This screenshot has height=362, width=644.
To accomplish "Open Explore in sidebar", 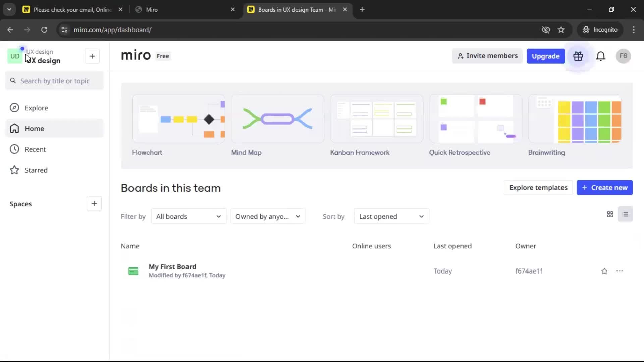I will [55, 108].
